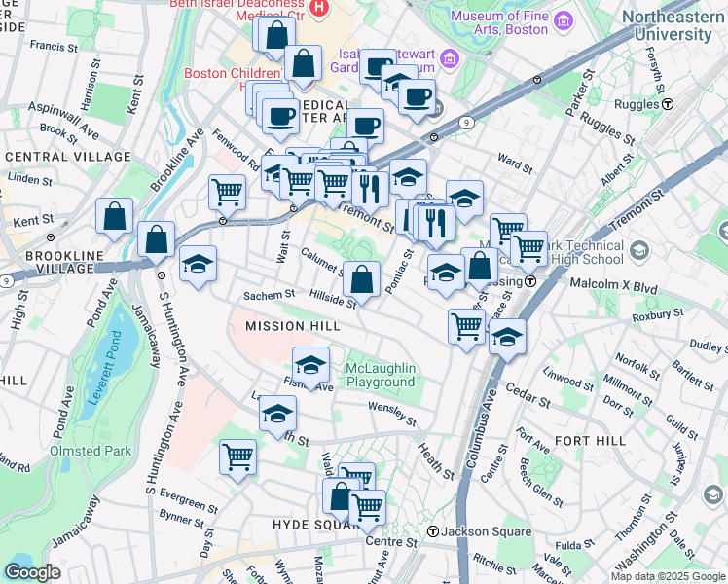The height and width of the screenshot is (584, 728).
Task: Click the Google logo
Action: [32, 573]
